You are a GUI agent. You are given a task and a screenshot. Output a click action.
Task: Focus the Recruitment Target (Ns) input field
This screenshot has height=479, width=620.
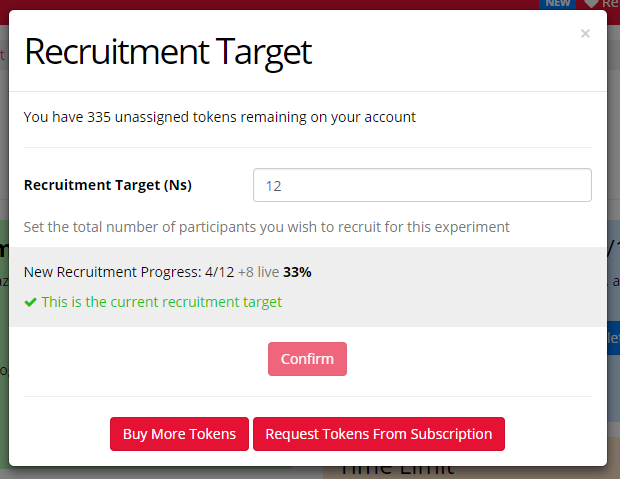422,185
